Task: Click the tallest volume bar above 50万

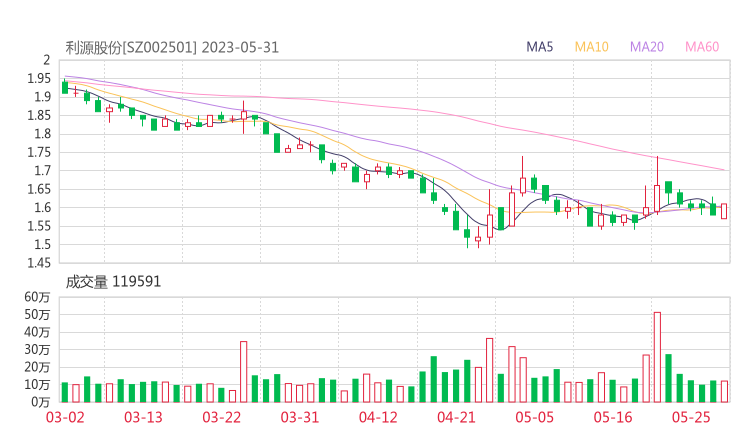Action: (x=657, y=357)
